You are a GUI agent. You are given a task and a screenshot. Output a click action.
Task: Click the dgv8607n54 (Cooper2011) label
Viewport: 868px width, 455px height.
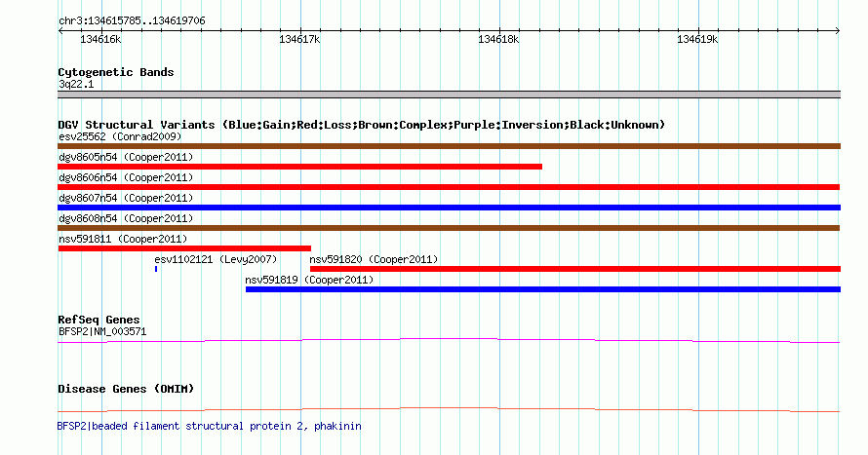(x=126, y=198)
